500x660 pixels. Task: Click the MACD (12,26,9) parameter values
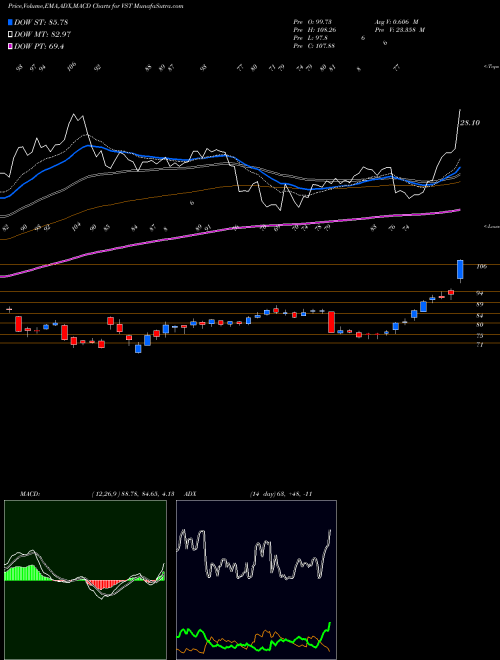click(133, 494)
